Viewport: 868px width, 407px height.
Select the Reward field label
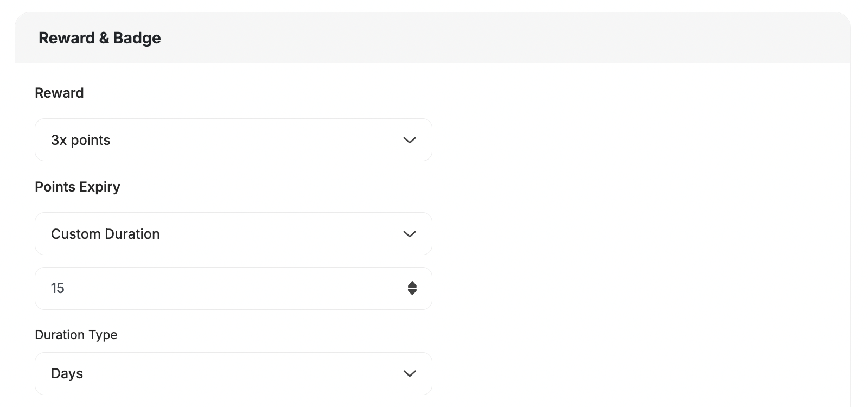(59, 93)
